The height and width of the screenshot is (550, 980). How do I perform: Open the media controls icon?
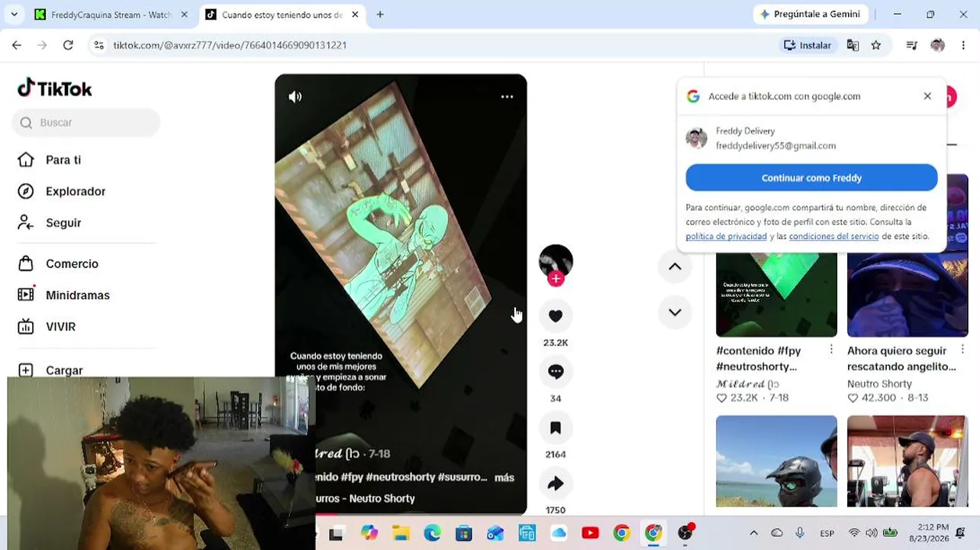pos(911,45)
